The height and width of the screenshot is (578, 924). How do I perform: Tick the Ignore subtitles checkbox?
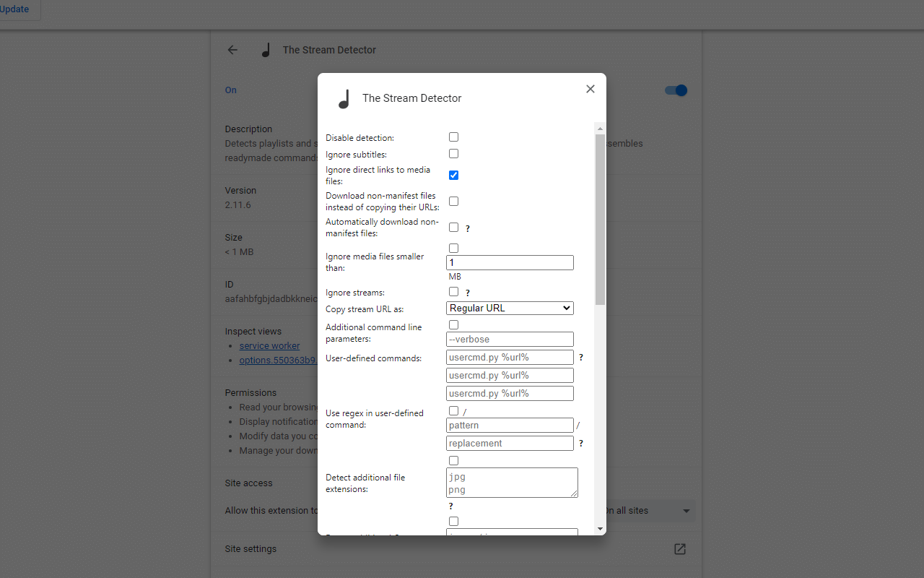(x=453, y=154)
